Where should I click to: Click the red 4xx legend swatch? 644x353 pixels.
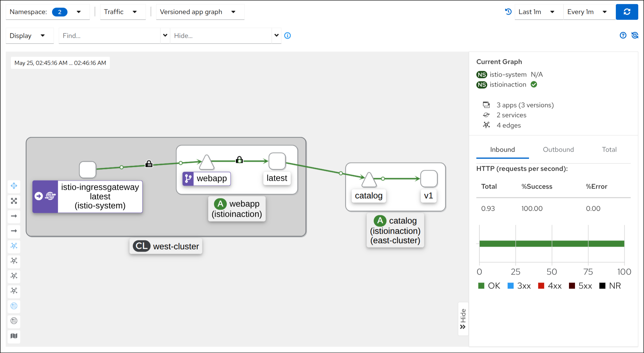click(541, 286)
